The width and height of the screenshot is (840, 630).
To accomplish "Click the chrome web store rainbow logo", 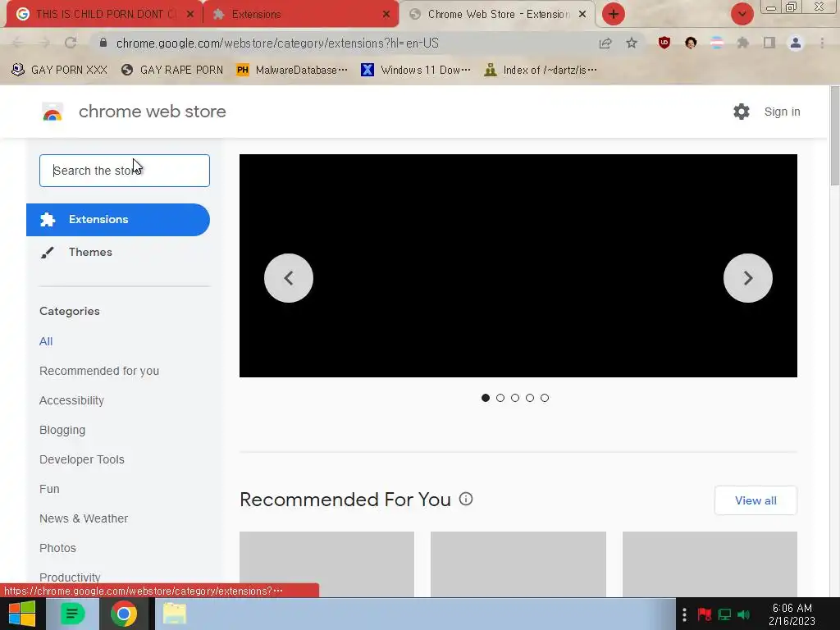I will pyautogui.click(x=52, y=112).
